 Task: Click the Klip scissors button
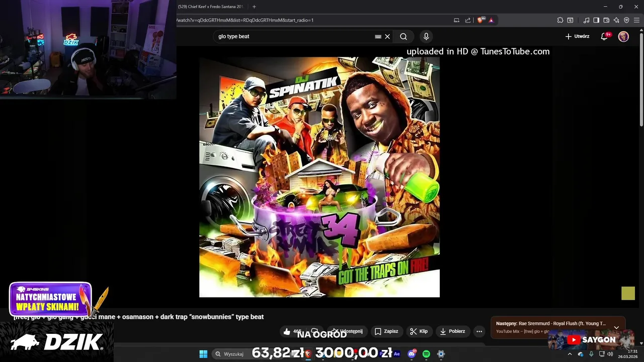click(419, 331)
